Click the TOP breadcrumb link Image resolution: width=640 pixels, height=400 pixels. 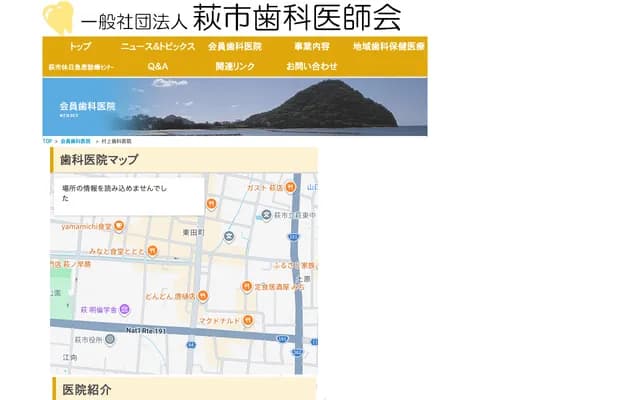[47, 141]
